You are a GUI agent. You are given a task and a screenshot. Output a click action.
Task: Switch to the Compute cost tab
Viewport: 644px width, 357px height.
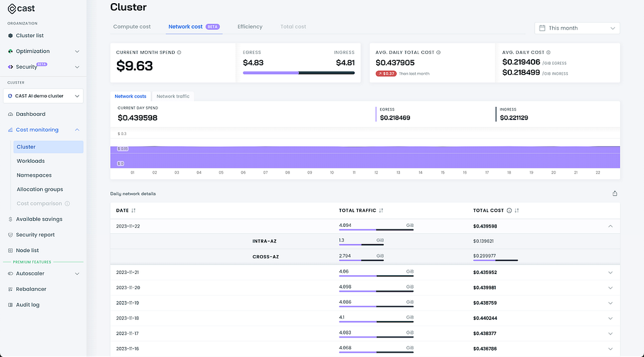coord(132,26)
